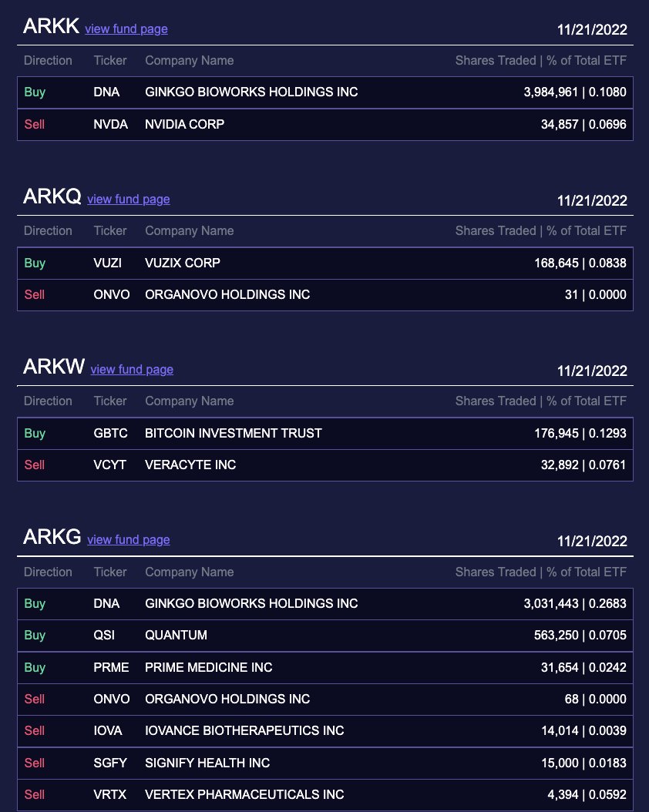The width and height of the screenshot is (649, 812).
Task: Click Company Name header in ARKK table
Action: point(189,61)
